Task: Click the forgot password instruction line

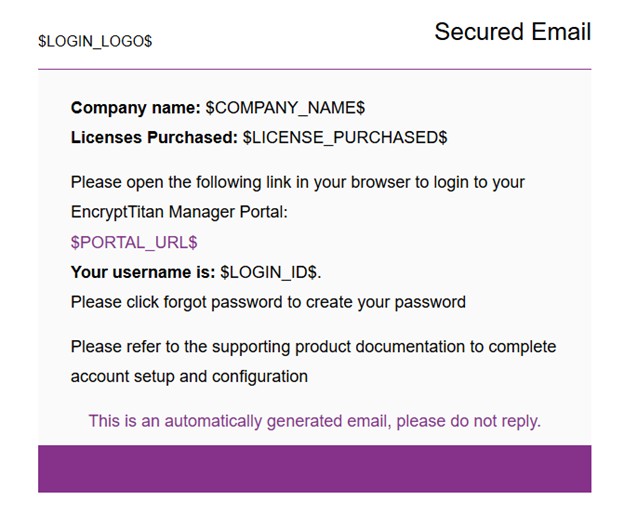Action: (268, 302)
